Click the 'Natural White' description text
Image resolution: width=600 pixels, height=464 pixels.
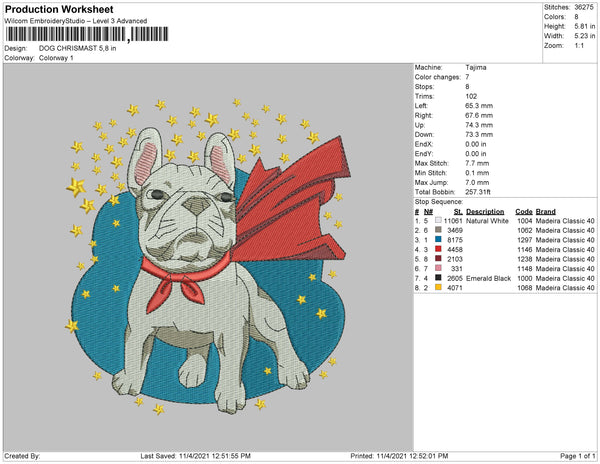click(487, 221)
